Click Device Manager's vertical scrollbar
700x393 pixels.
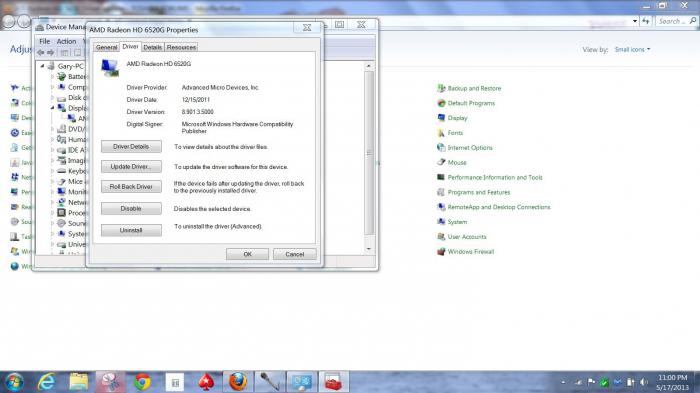coord(369,153)
